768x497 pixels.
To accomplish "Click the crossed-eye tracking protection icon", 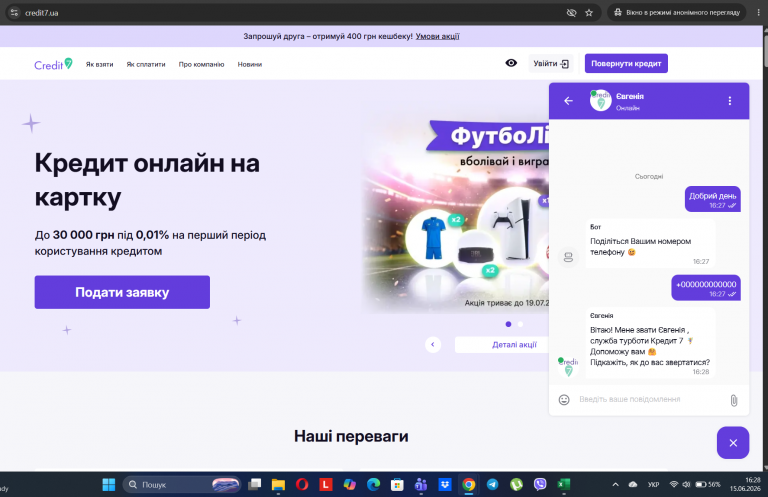I will [x=571, y=13].
